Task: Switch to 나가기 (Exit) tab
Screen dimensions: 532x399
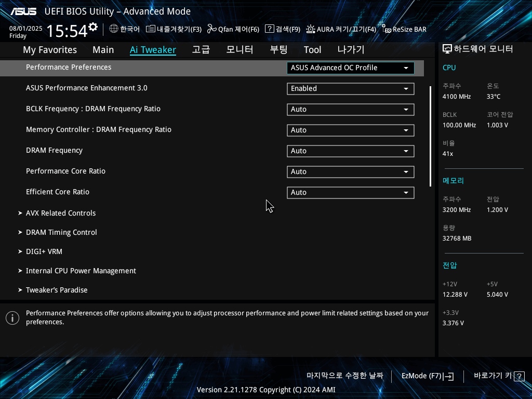Action: coord(351,50)
